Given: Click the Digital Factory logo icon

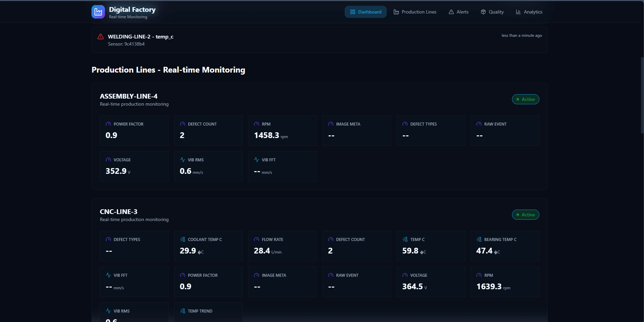Looking at the screenshot, I should click(x=98, y=12).
